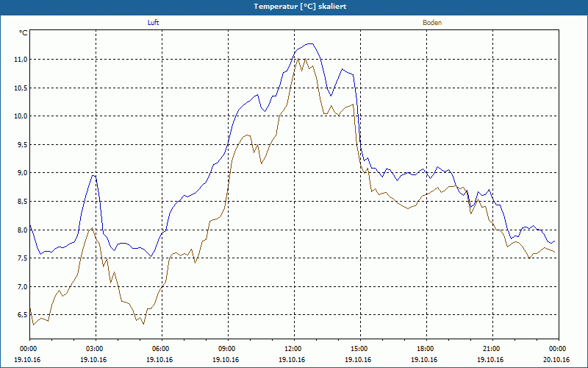
Task: Click the 11,0 y-axis value
Action: click(21, 60)
